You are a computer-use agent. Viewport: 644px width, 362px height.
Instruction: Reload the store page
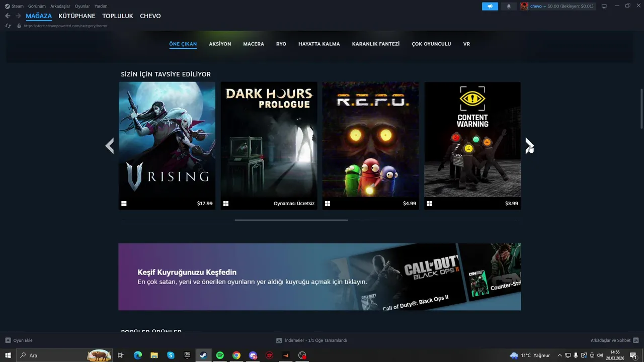tap(8, 26)
